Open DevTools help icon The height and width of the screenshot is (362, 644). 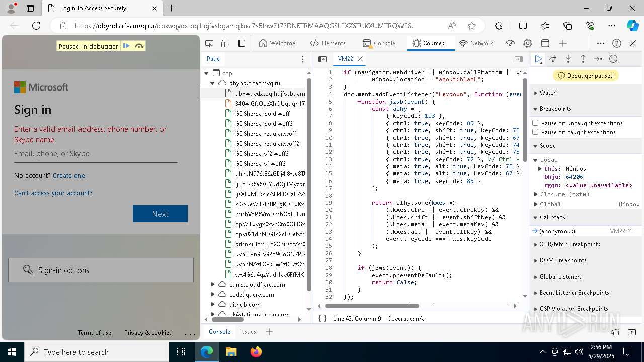click(x=617, y=43)
